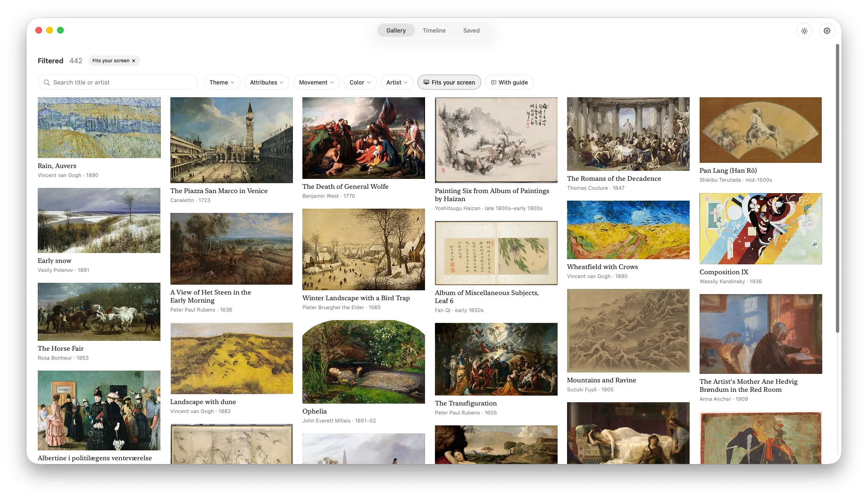Open 'The Horse Fair' thumbnail
This screenshot has height=499, width=868.
(x=99, y=312)
